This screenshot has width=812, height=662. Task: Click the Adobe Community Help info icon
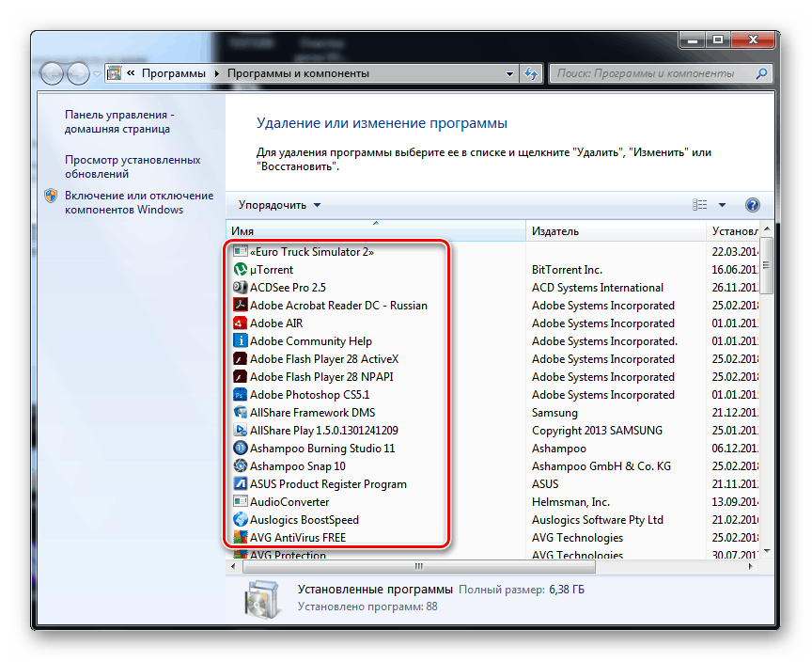[x=241, y=340]
